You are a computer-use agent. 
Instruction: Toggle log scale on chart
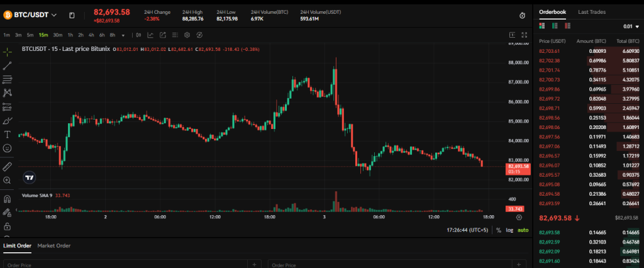point(509,230)
